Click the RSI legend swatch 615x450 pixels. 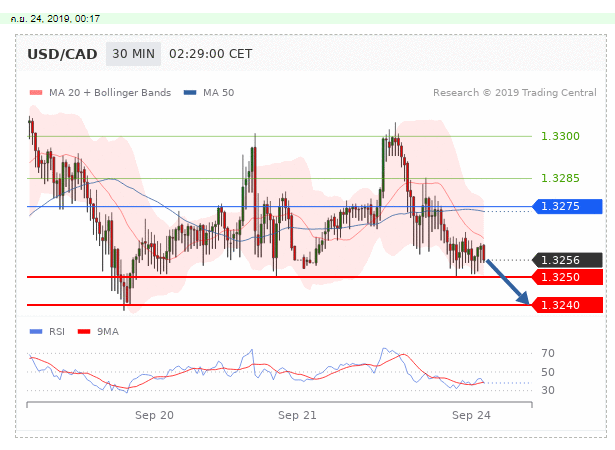36,332
